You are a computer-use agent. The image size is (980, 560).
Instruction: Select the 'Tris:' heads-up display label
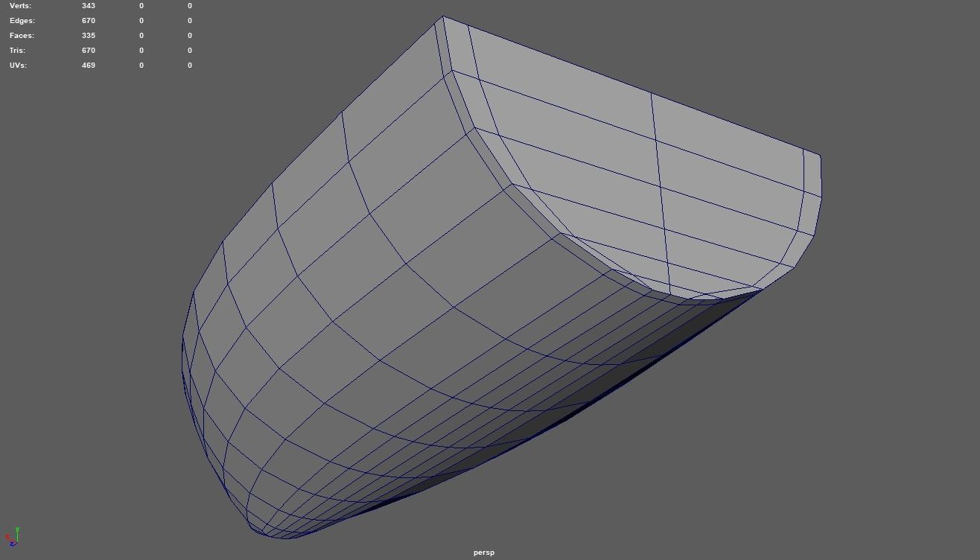(x=17, y=51)
